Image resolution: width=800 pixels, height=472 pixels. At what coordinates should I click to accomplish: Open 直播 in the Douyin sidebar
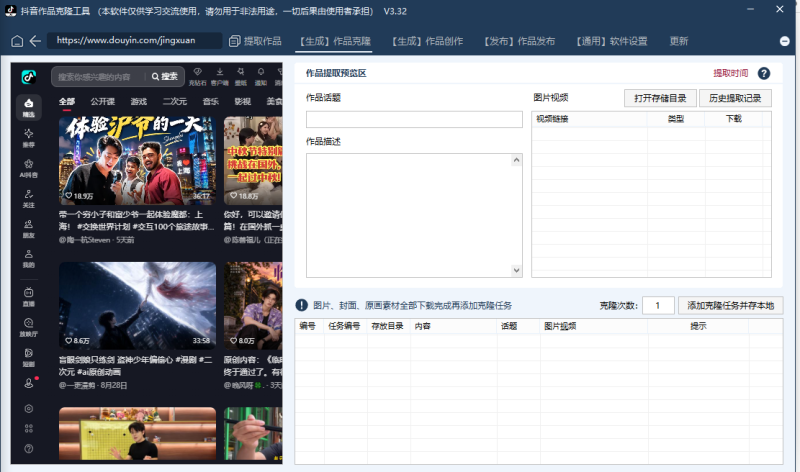(29, 297)
